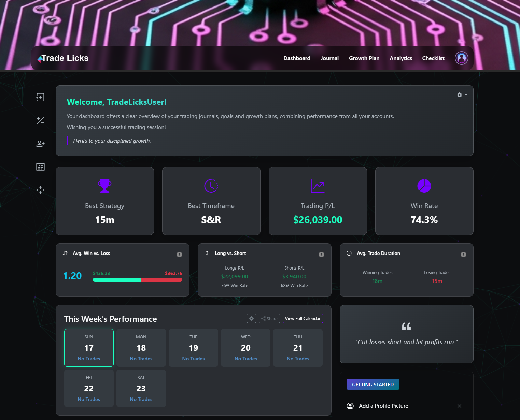The image size is (520, 420).
Task: Dismiss the Add a Profile Picture prompt
Action: pos(459,406)
